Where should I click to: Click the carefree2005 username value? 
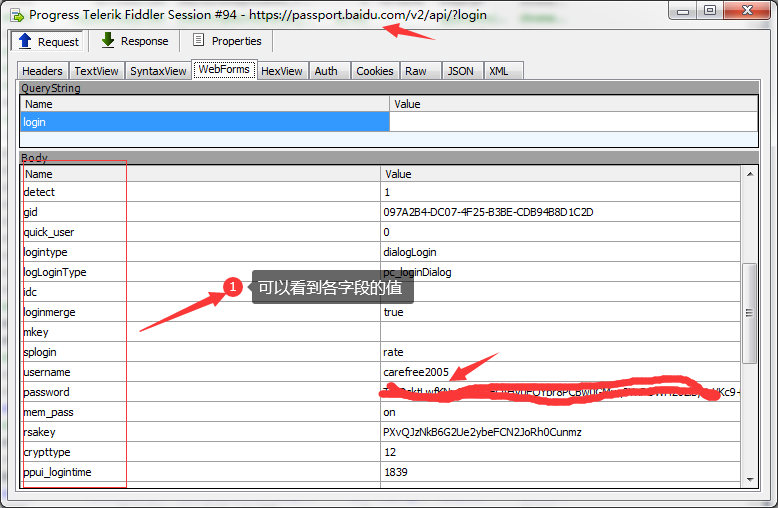(x=416, y=372)
